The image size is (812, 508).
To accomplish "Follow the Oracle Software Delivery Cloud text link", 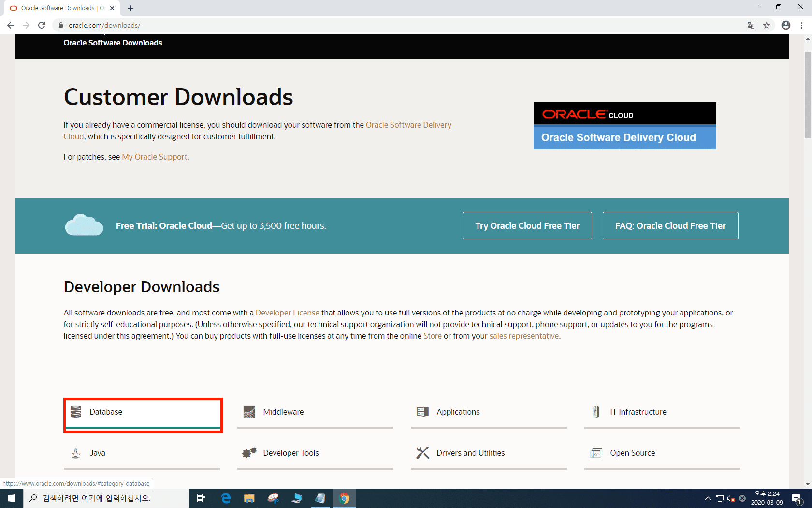I will coord(408,125).
